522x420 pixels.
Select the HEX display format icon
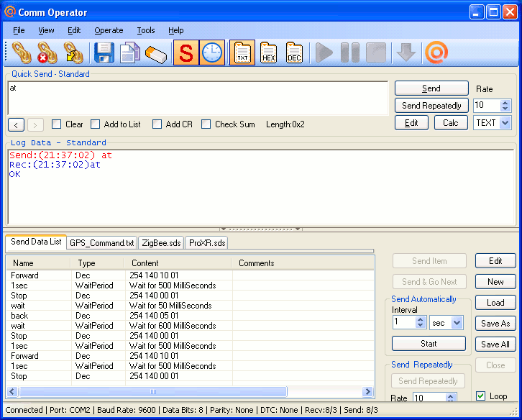coord(268,52)
